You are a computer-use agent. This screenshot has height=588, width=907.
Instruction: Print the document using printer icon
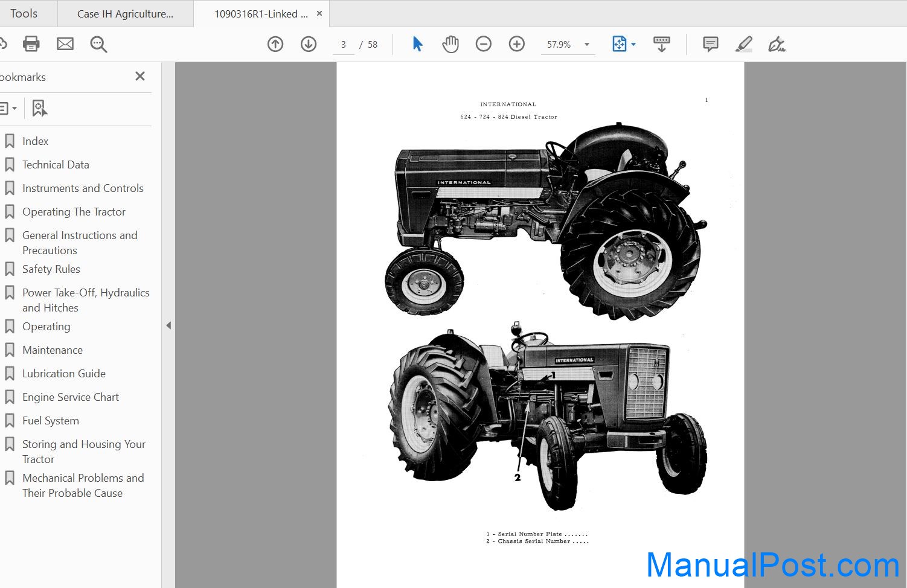[31, 43]
